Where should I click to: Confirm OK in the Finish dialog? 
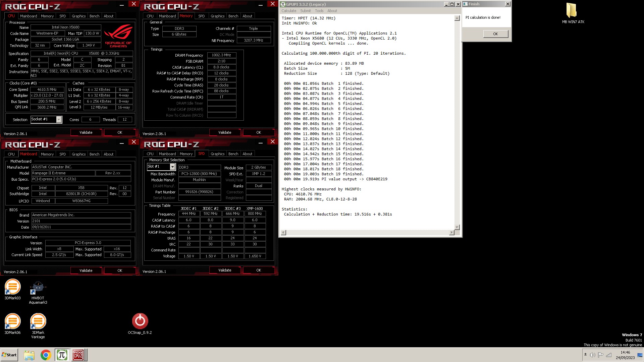click(x=495, y=34)
